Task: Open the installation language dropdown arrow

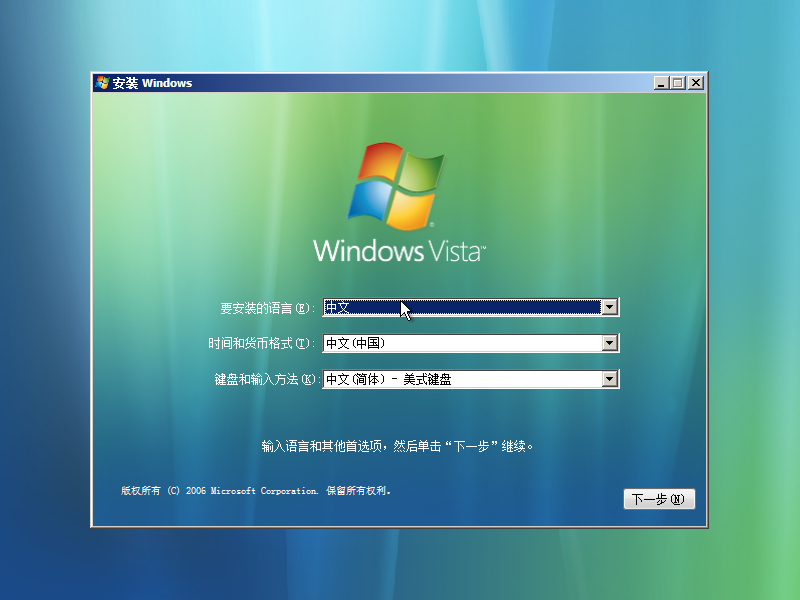Action: [x=610, y=307]
